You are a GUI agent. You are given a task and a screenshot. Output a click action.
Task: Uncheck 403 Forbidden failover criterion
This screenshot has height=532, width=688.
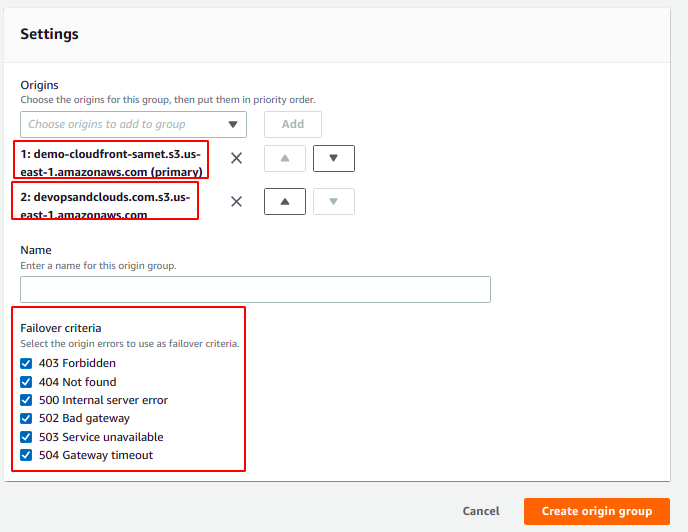pos(26,364)
